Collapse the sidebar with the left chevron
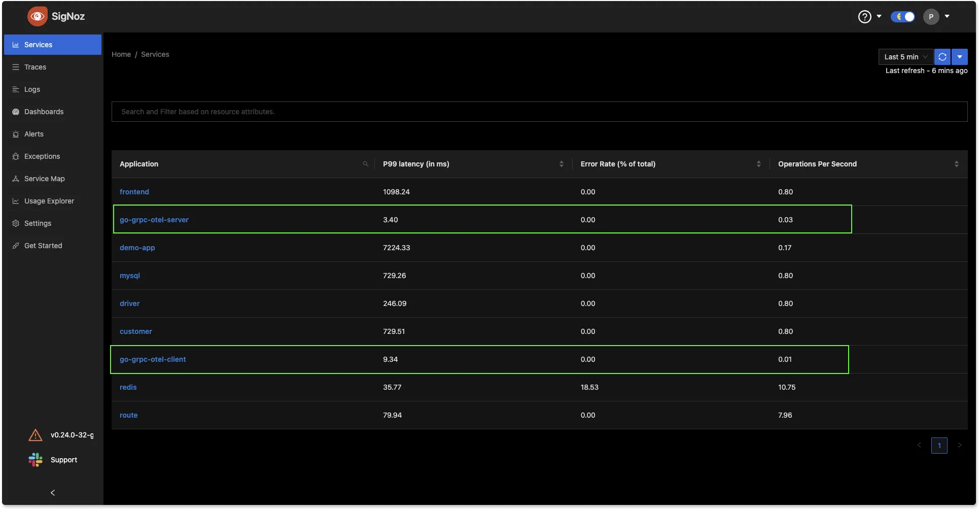 pyautogui.click(x=53, y=493)
